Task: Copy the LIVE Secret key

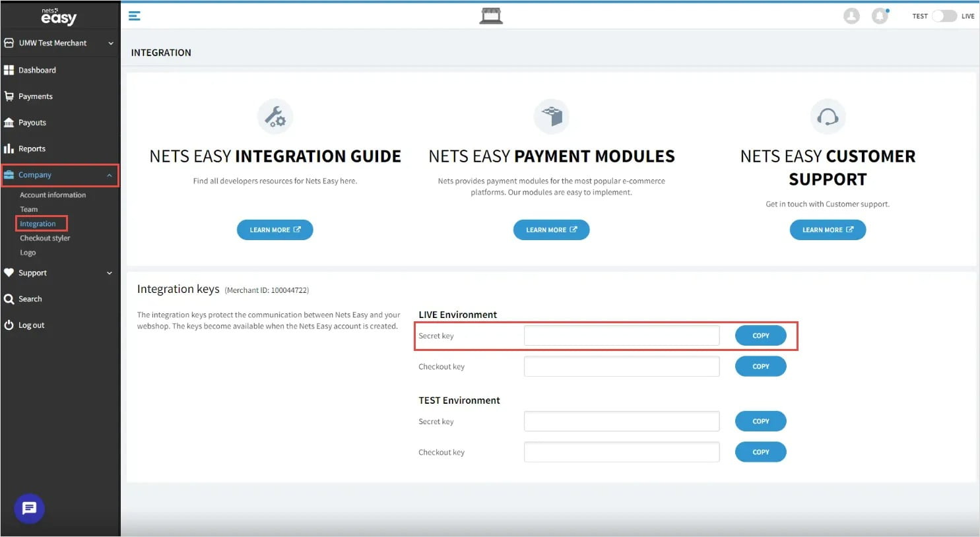Action: tap(761, 336)
